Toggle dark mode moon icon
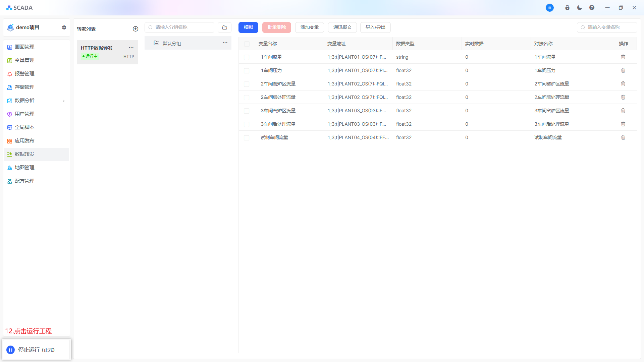644x362 pixels. [579, 8]
